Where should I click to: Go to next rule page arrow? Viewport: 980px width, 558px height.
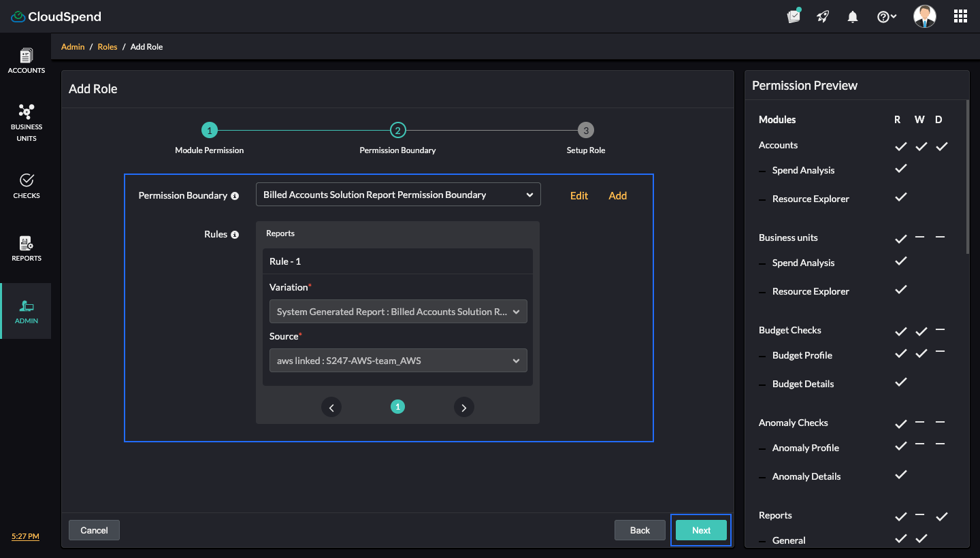click(x=463, y=408)
